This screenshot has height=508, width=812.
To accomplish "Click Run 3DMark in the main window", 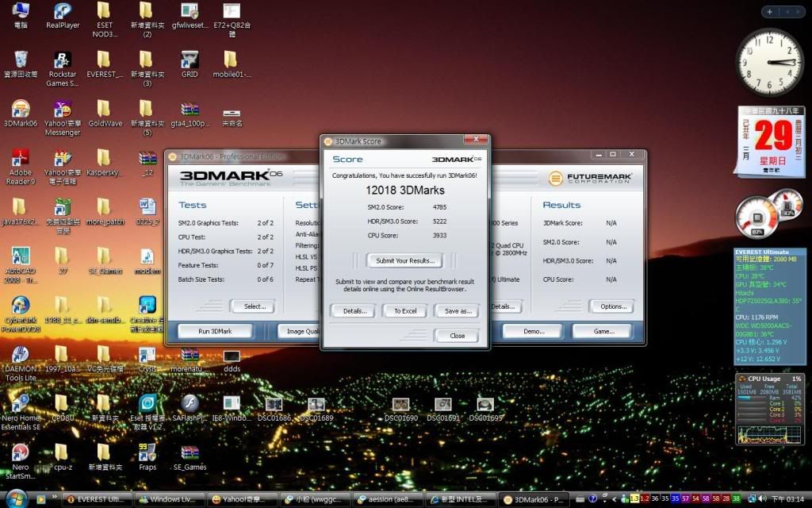I will click(215, 331).
